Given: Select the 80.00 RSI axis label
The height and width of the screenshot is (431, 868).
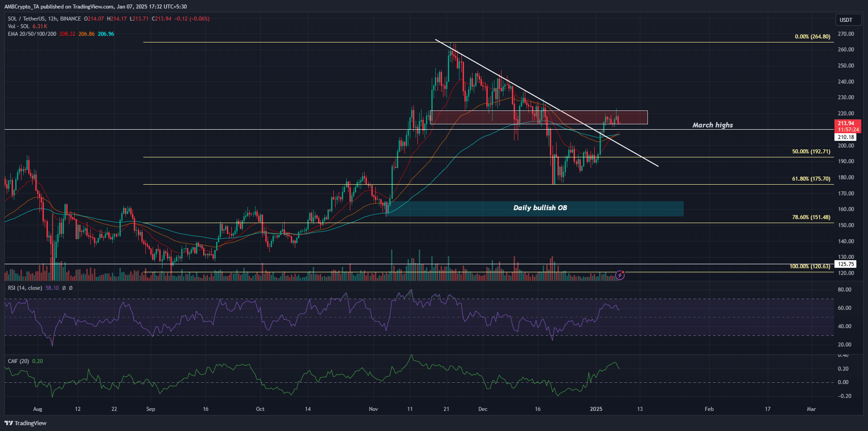Looking at the screenshot, I should 844,290.
